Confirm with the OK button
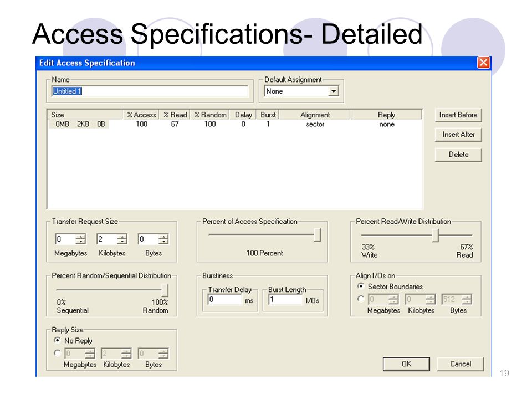 click(406, 364)
